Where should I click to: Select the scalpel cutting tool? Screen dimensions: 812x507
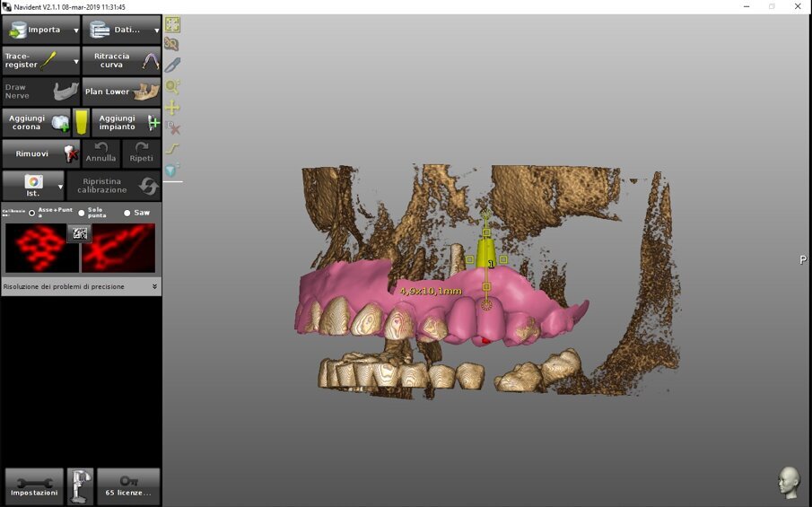coord(172,66)
